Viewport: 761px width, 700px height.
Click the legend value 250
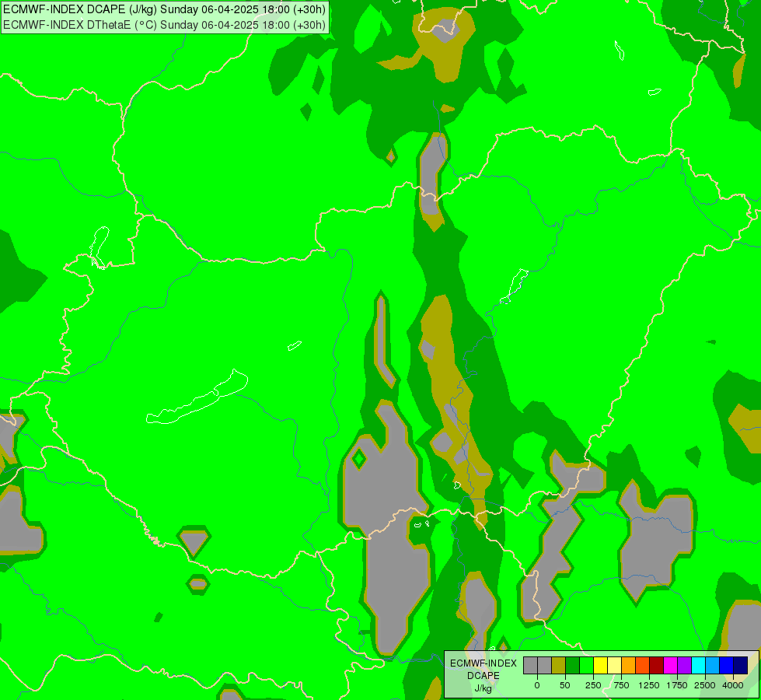click(x=593, y=685)
